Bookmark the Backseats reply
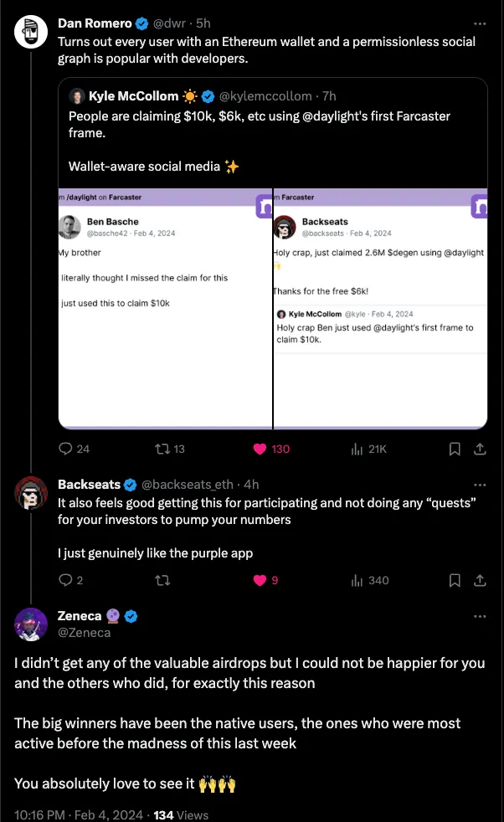504x822 pixels. (455, 580)
